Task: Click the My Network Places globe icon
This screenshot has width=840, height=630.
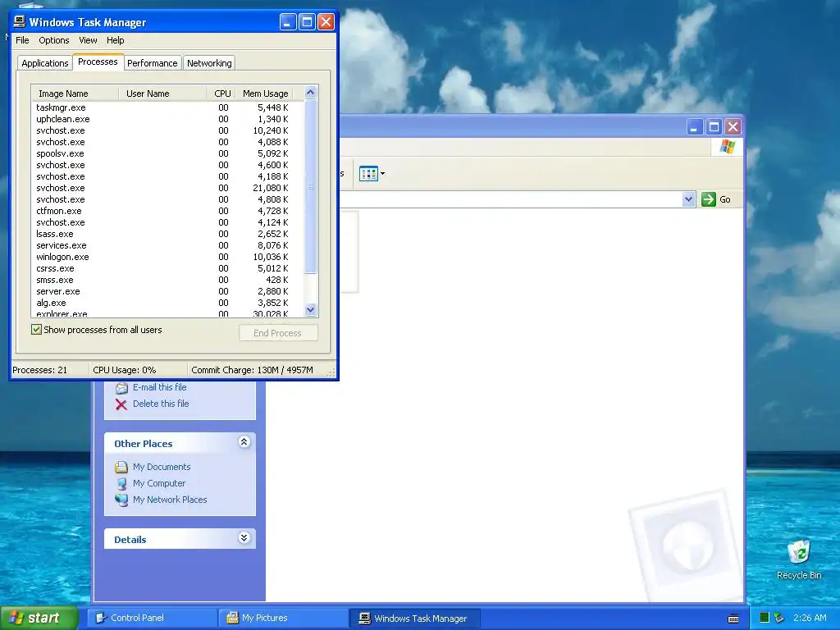Action: click(x=121, y=500)
